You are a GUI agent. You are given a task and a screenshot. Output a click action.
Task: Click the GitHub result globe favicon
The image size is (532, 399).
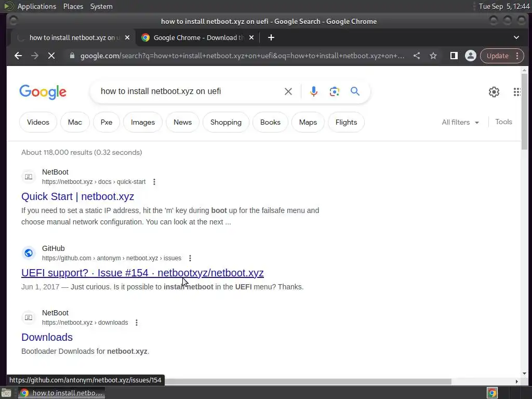click(x=29, y=253)
